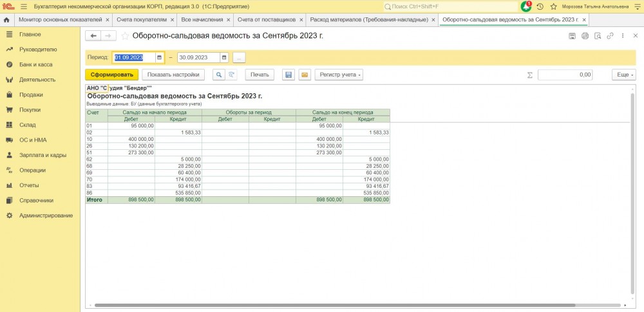
Task: Click the back arrow navigation button
Action: [94, 36]
